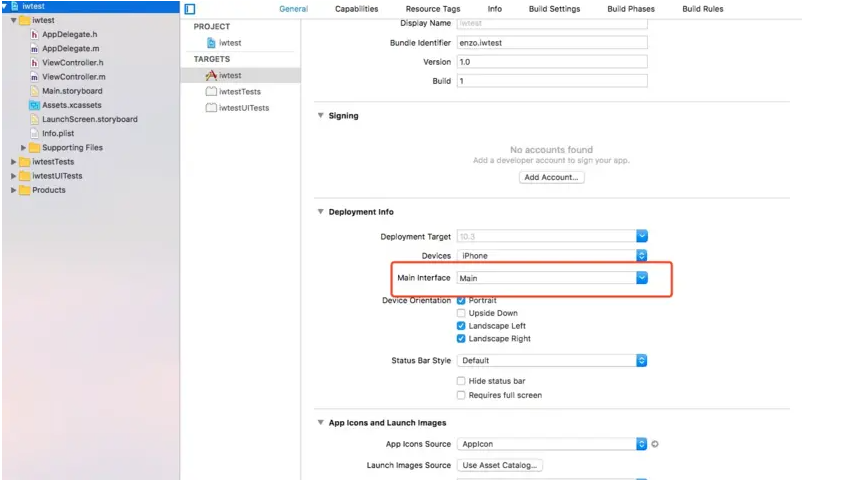Click the AppDelegate.h header file icon
Viewport: 852px width, 482px height.
click(34, 34)
